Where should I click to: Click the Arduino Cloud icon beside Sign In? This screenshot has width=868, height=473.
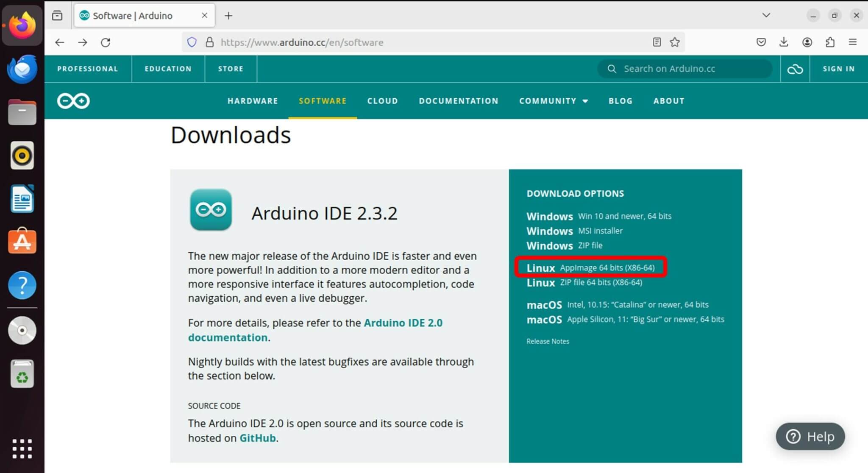795,69
